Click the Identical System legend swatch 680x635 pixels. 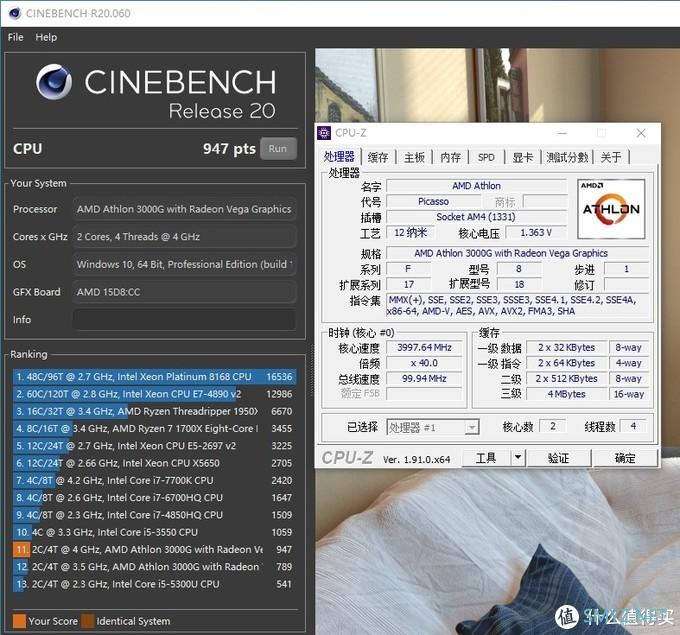click(88, 621)
